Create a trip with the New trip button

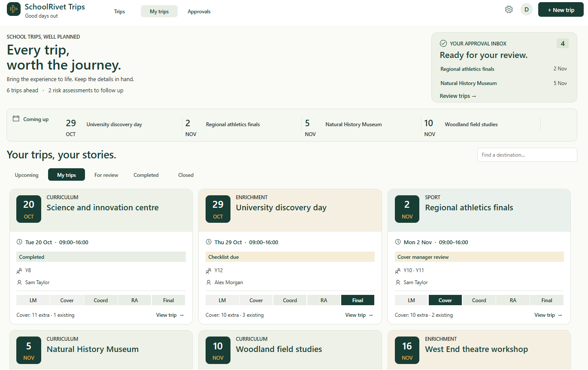pos(561,10)
